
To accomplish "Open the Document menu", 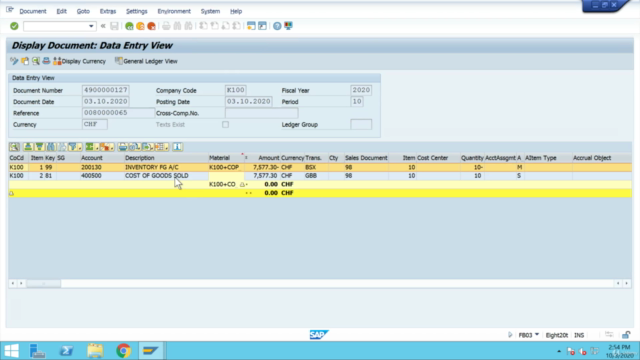I will (33, 11).
